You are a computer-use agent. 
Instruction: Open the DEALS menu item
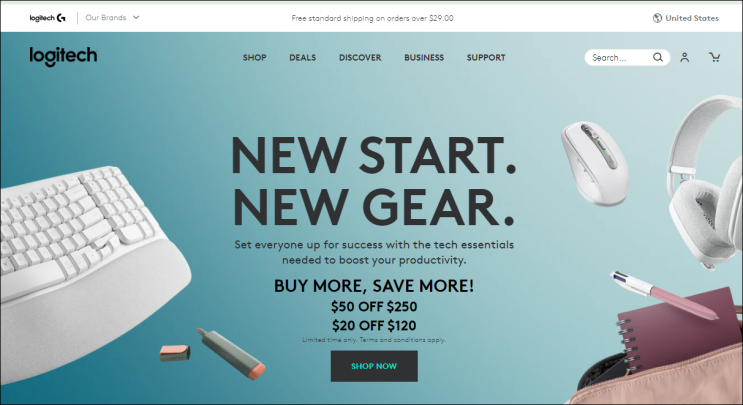coord(302,57)
